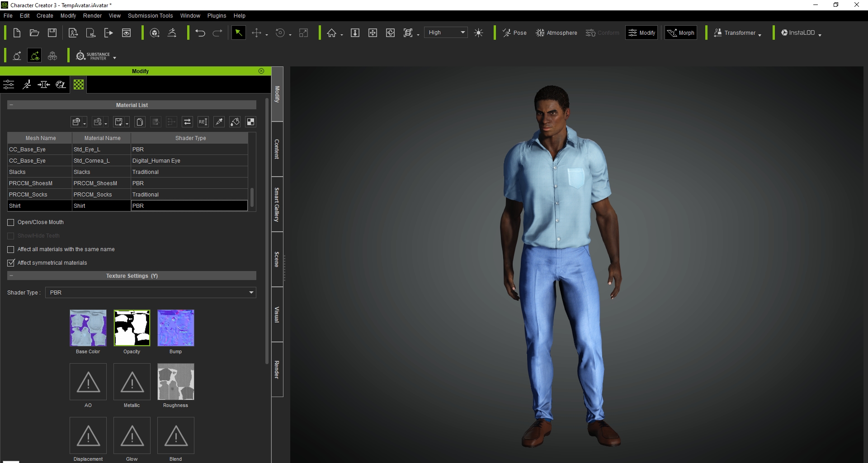The height and width of the screenshot is (463, 868).
Task: Collapse the Material List section
Action: pyautogui.click(x=11, y=105)
